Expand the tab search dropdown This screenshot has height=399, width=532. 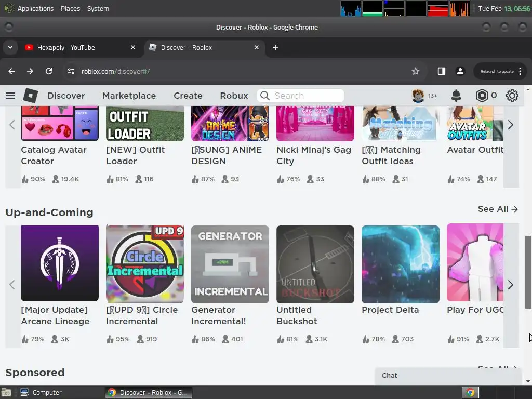tap(10, 47)
